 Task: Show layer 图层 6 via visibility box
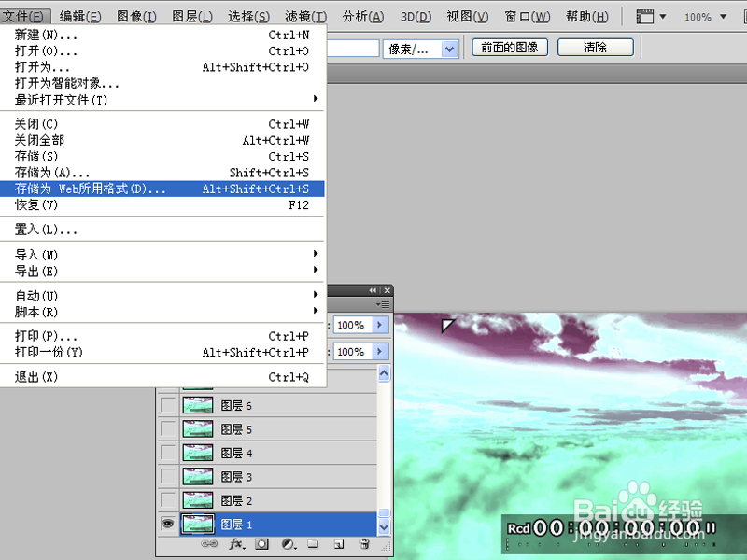pyautogui.click(x=168, y=405)
